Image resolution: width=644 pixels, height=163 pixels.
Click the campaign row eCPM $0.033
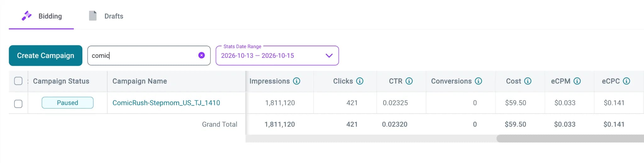point(565,103)
